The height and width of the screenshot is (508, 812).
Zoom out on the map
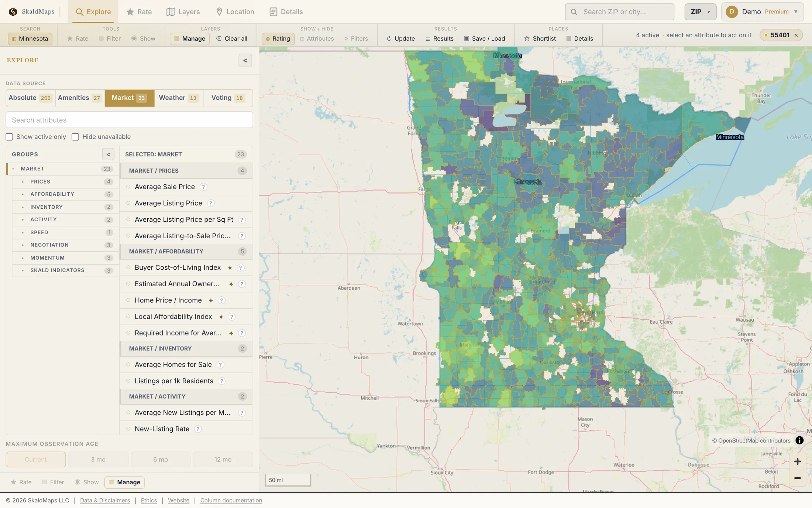click(797, 478)
